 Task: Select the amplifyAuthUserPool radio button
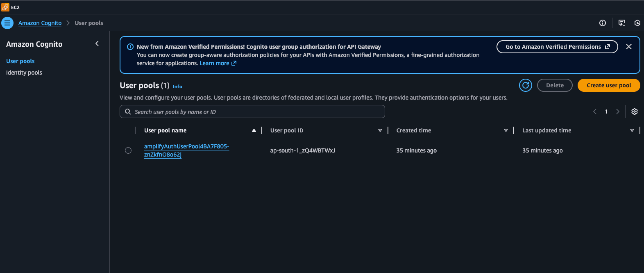click(128, 150)
